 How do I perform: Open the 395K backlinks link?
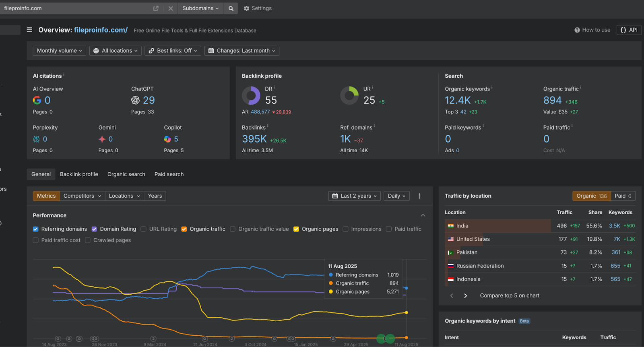[254, 139]
